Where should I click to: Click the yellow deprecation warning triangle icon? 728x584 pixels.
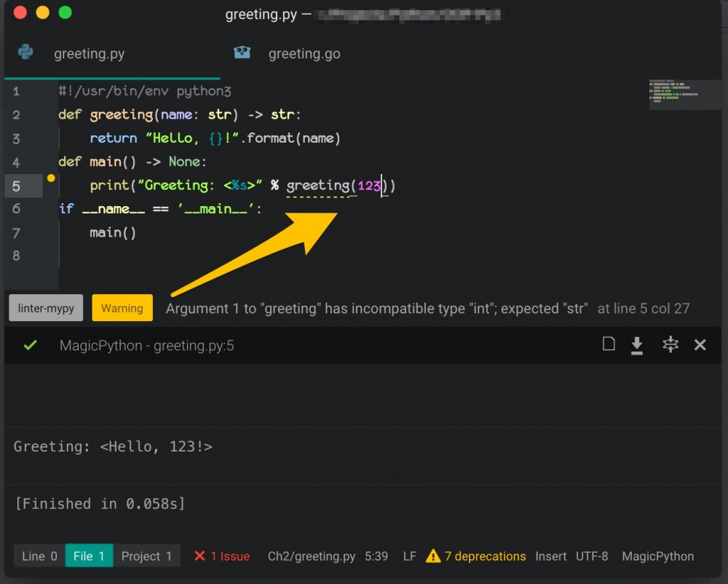tap(433, 556)
